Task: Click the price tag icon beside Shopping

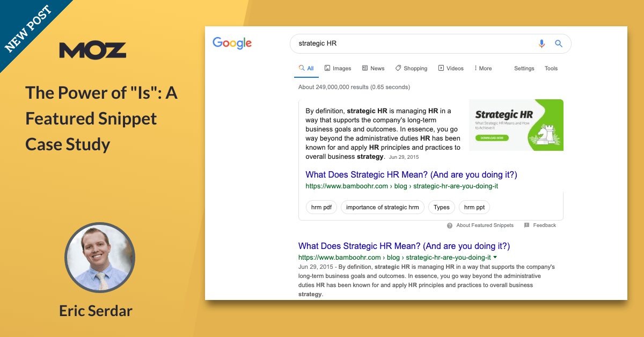Action: pyautogui.click(x=398, y=68)
